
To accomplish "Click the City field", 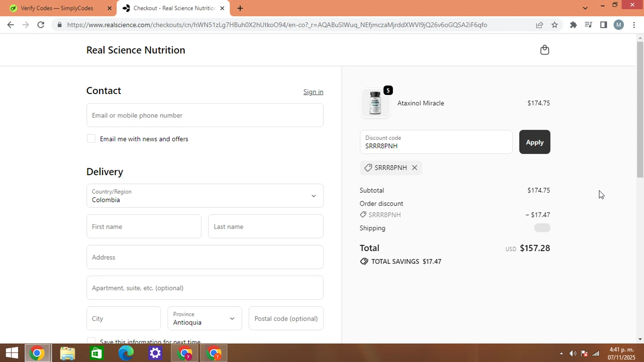I will tap(124, 319).
